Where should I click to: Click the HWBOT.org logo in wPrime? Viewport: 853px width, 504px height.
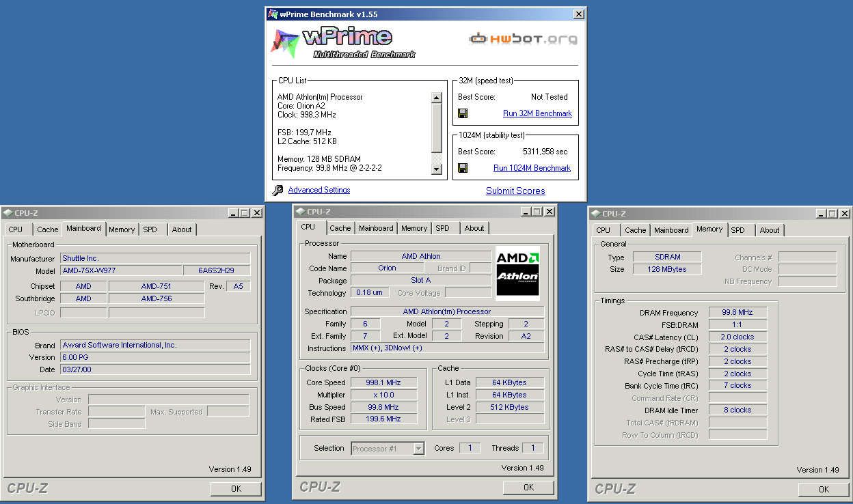[x=523, y=39]
